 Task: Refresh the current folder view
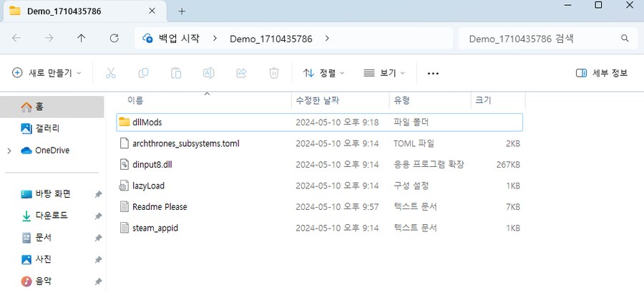pos(114,38)
